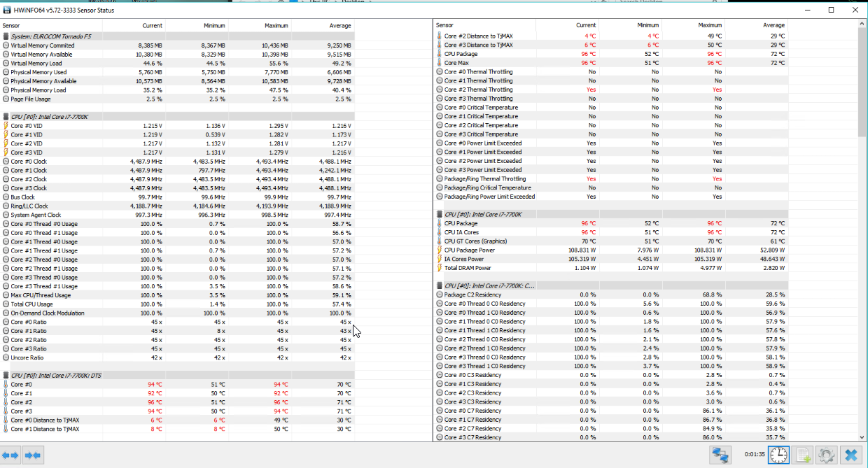The width and height of the screenshot is (868, 468).
Task: Select the IA Cores Power row
Action: click(611, 259)
